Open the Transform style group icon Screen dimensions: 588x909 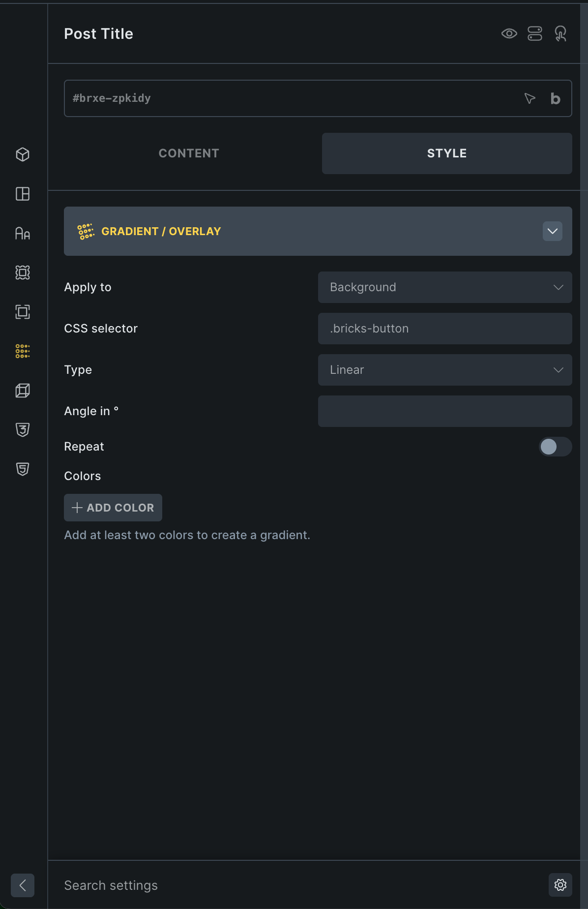pos(23,391)
